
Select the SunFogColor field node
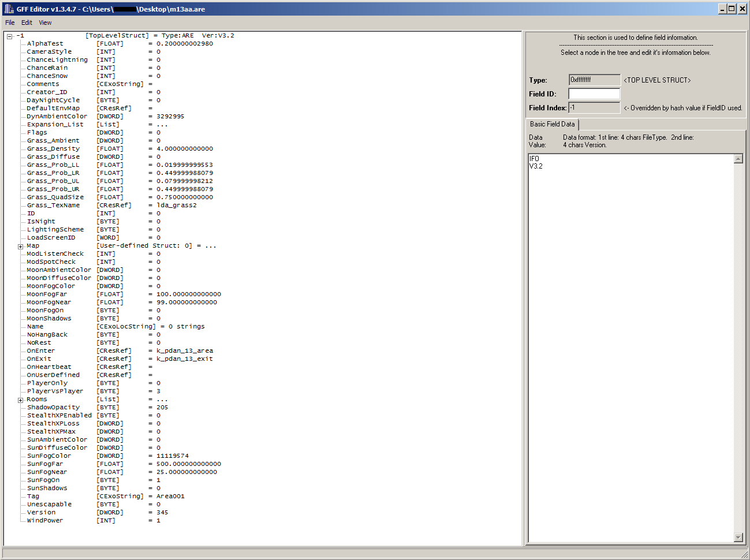point(49,456)
